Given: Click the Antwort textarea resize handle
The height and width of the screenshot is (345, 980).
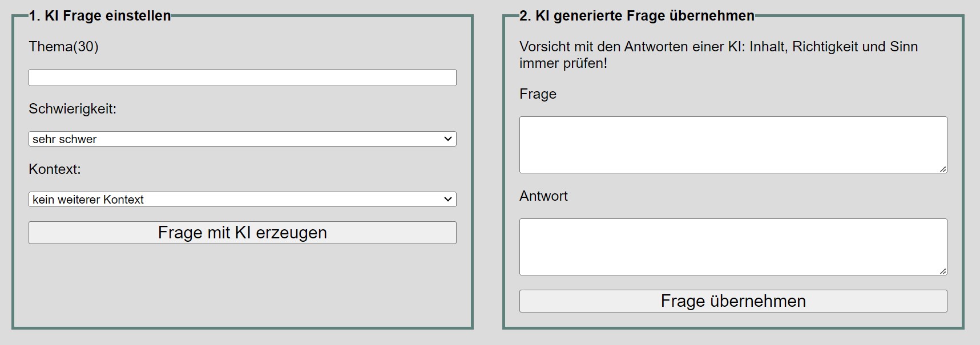Looking at the screenshot, I should pyautogui.click(x=943, y=271).
